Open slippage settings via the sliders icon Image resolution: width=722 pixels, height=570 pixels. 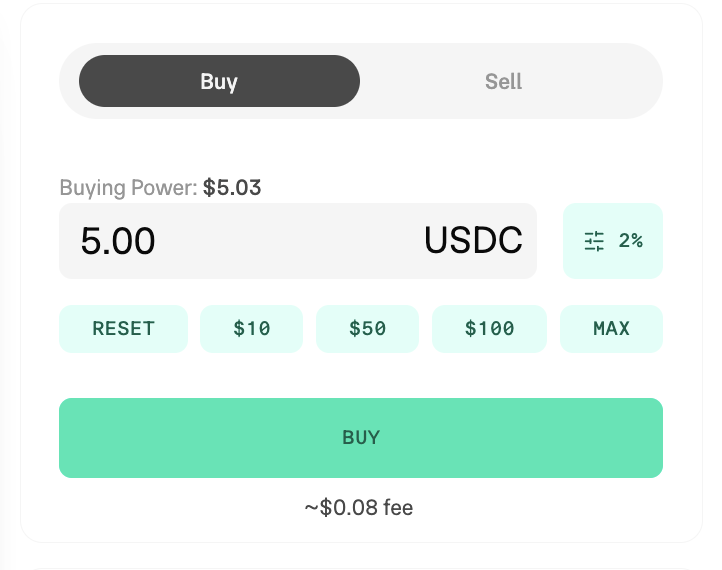pos(595,241)
